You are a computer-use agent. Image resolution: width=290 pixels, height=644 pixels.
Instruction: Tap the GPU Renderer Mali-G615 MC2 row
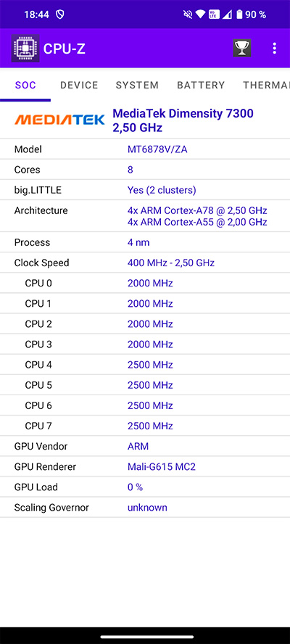pyautogui.click(x=145, y=466)
